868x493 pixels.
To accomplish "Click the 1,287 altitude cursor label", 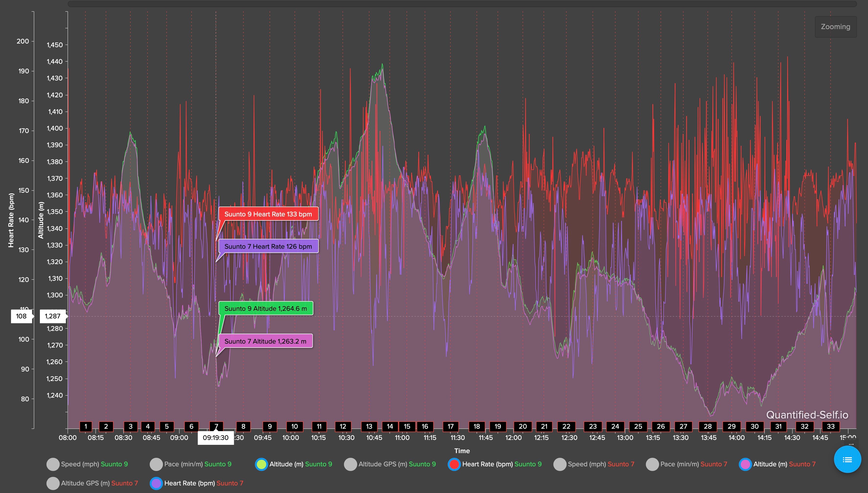I will pos(53,316).
